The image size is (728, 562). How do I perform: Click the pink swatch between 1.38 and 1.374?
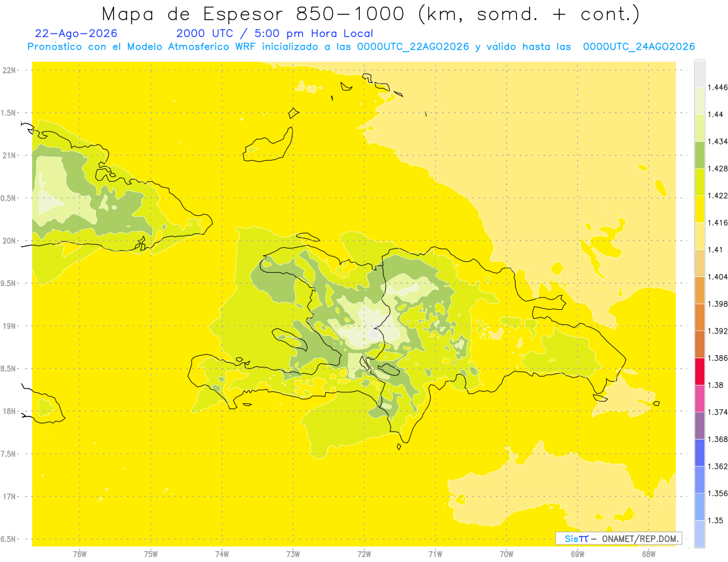699,398
